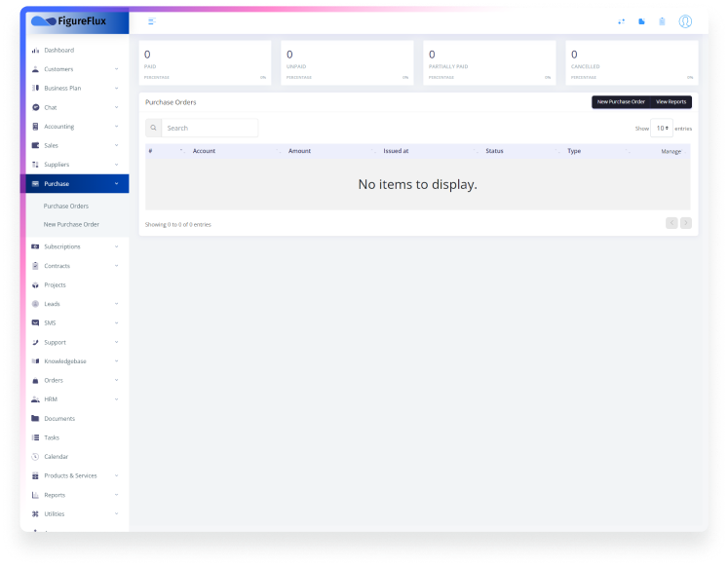This screenshot has width=728, height=566.
Task: Expand the Customers menu chevron
Action: pyautogui.click(x=116, y=69)
